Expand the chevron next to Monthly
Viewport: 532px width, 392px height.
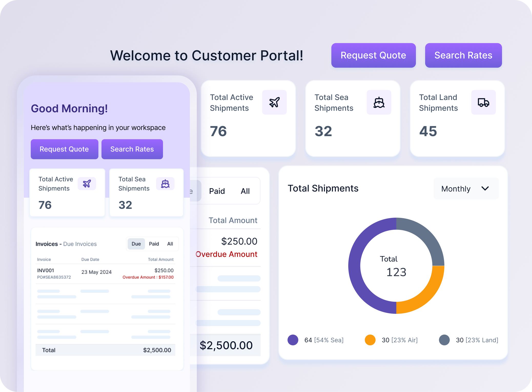[x=485, y=189]
